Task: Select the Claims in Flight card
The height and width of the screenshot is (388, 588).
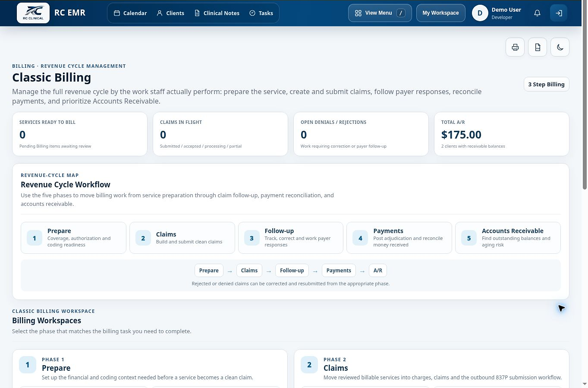Action: tap(220, 134)
